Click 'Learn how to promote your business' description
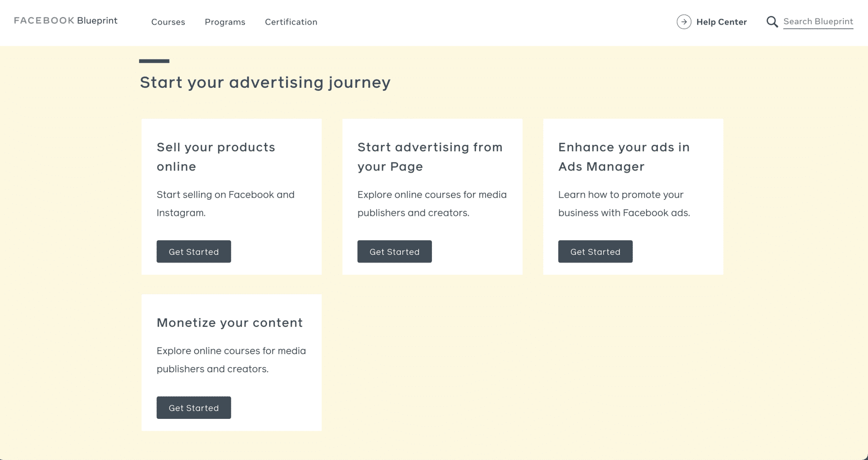The width and height of the screenshot is (868, 460). [624, 204]
